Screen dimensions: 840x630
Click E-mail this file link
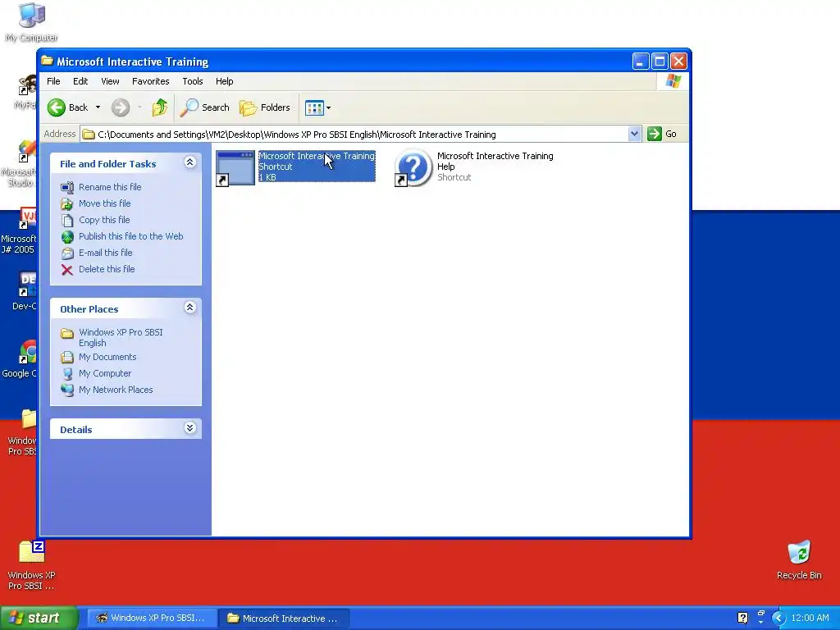[x=106, y=253]
